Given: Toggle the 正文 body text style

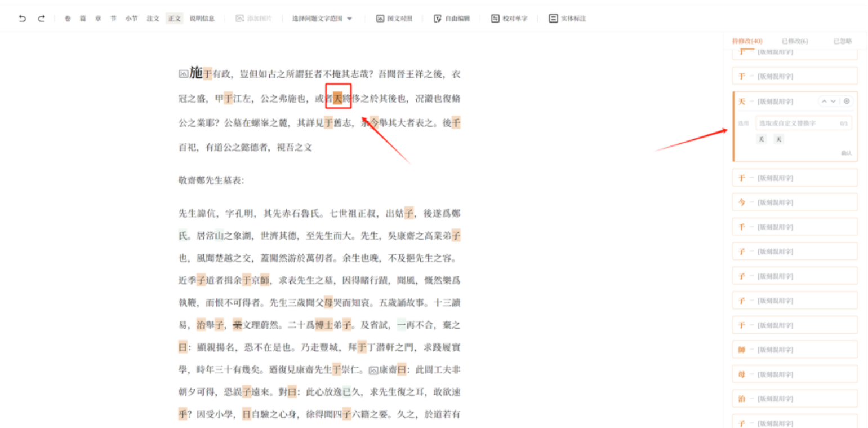Looking at the screenshot, I should [175, 19].
